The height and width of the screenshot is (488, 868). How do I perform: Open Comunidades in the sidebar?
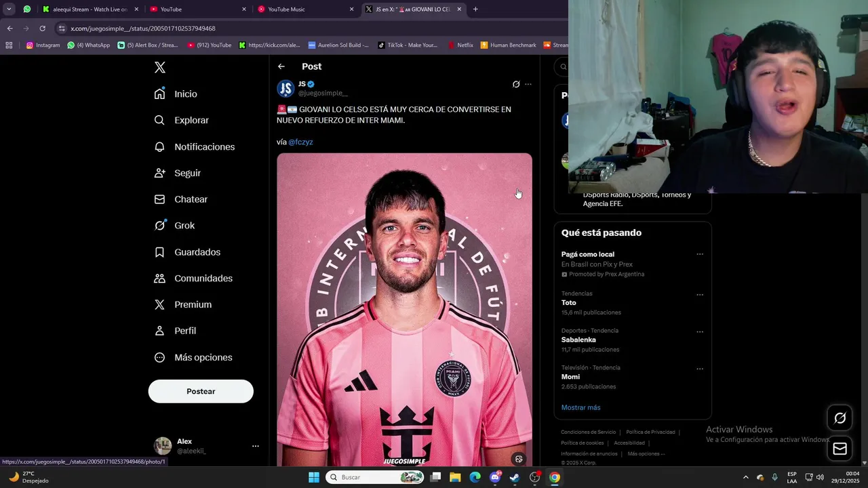pyautogui.click(x=193, y=279)
